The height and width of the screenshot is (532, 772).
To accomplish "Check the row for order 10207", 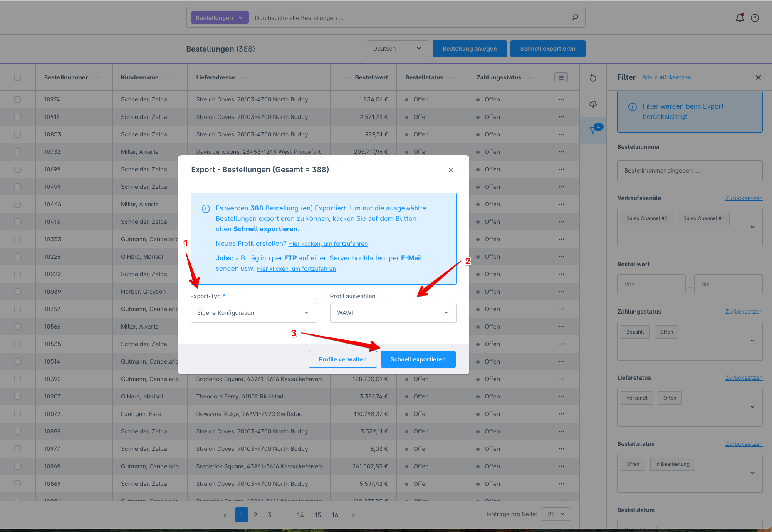I will (x=17, y=396).
